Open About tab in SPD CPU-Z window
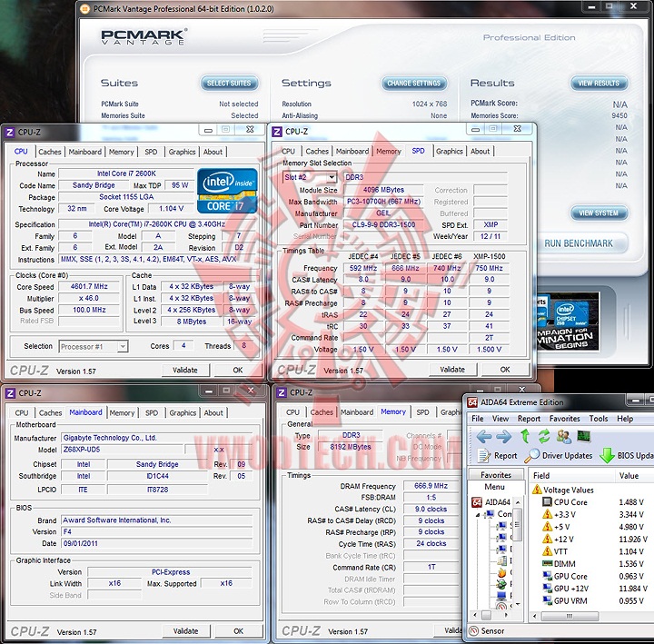Viewport: 654px width, 644px height. coord(481,152)
